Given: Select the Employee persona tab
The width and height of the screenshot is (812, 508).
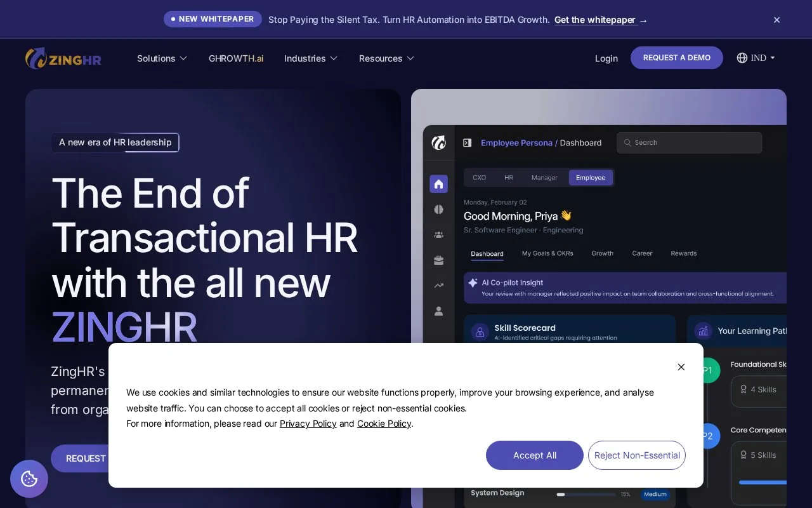Looking at the screenshot, I should [x=591, y=178].
